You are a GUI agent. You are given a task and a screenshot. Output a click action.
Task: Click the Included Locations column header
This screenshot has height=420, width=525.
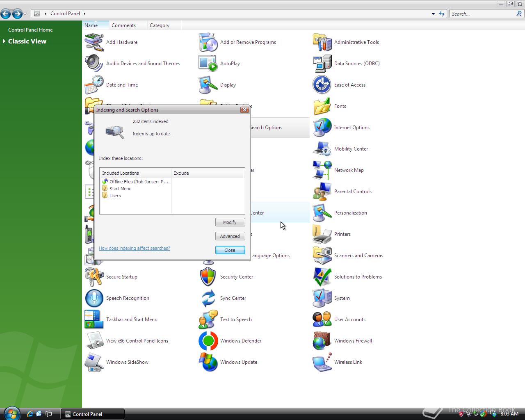click(x=136, y=173)
